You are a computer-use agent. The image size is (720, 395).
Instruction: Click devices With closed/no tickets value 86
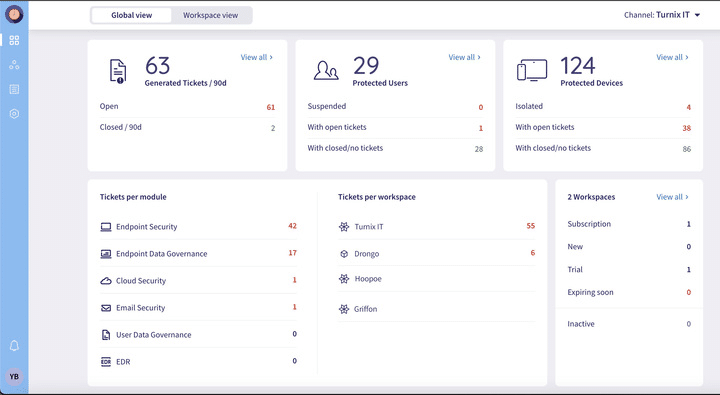point(686,149)
